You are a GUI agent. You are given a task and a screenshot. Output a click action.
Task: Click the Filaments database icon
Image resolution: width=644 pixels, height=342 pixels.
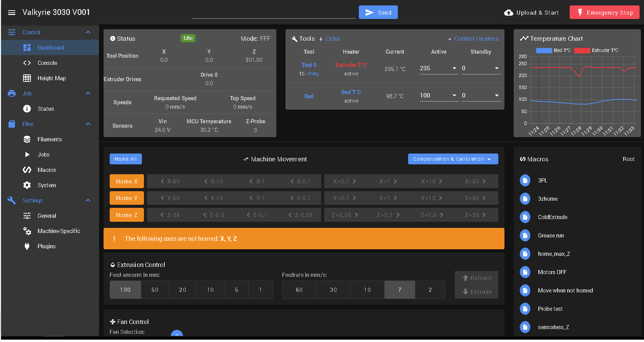(x=27, y=139)
